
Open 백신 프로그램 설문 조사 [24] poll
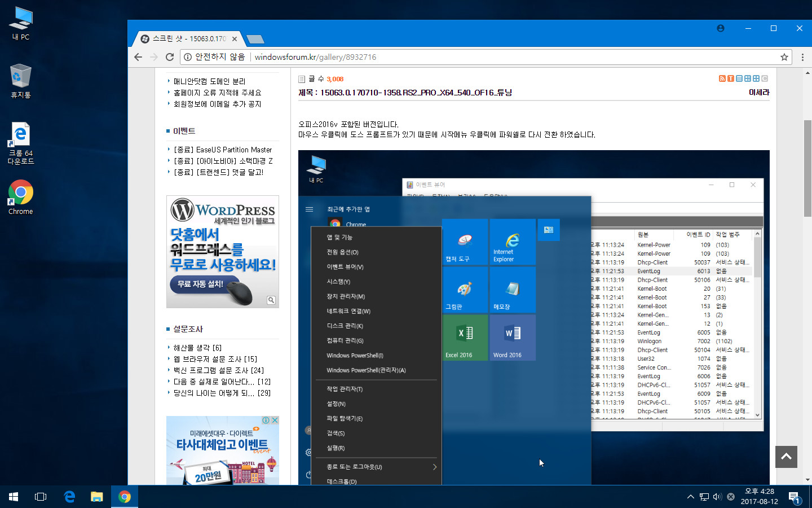pyautogui.click(x=219, y=370)
